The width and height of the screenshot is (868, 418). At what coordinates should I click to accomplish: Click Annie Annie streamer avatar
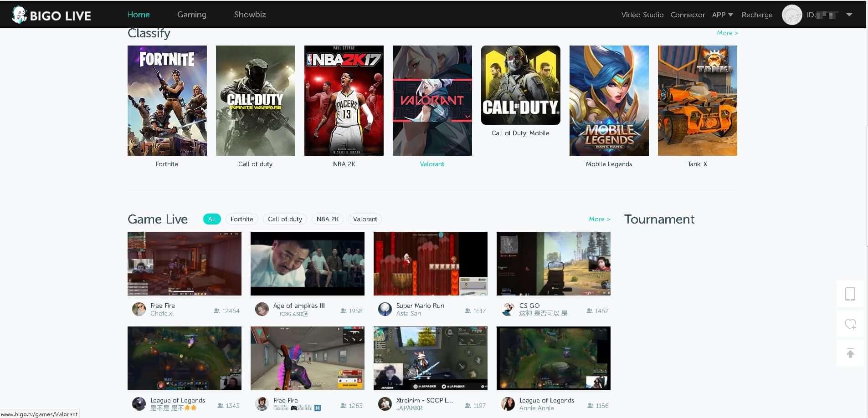[x=508, y=404]
